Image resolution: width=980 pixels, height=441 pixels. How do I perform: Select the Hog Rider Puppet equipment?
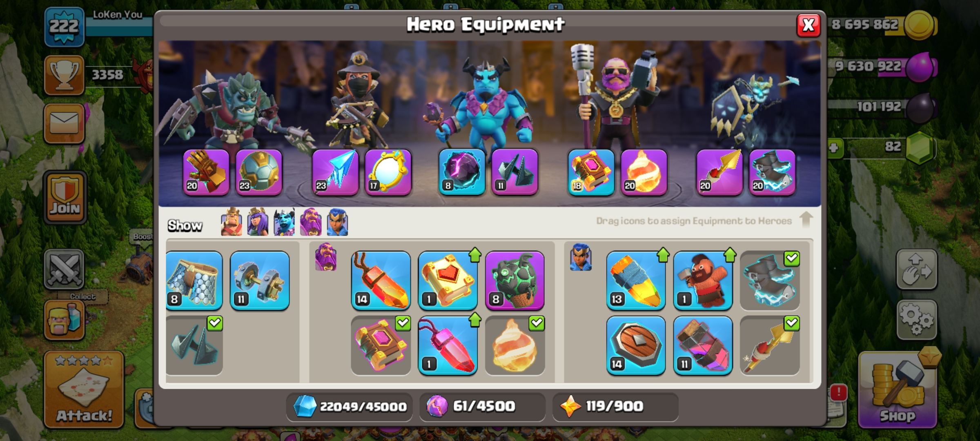(x=703, y=281)
